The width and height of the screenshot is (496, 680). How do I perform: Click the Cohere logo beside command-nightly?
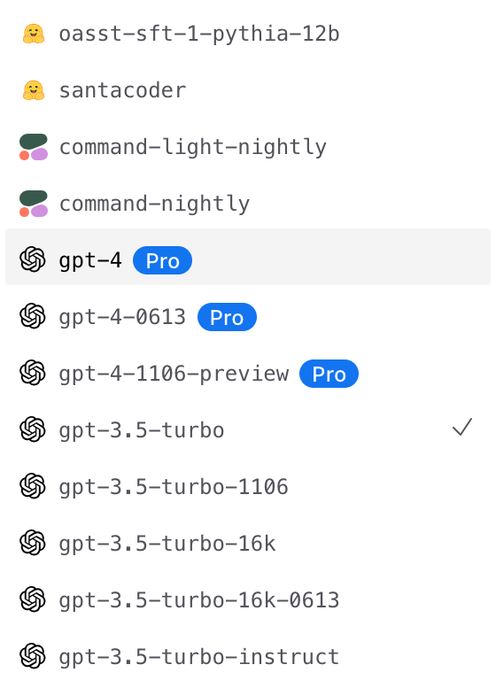click(33, 203)
